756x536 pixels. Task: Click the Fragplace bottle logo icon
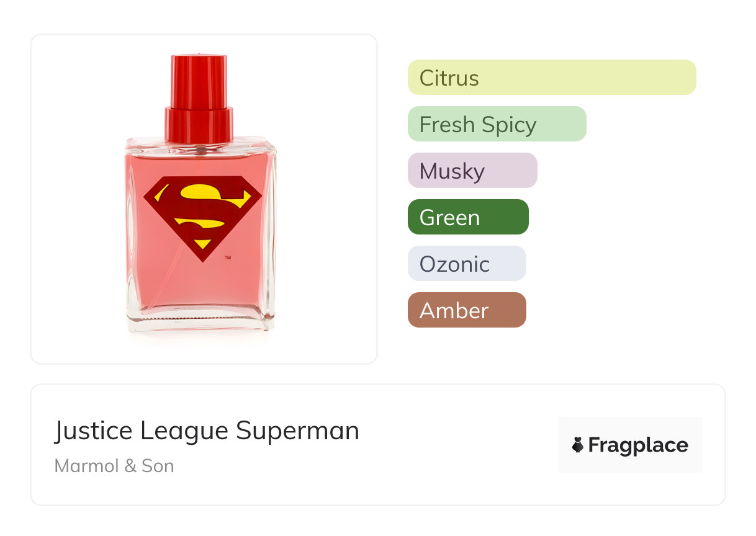click(x=578, y=445)
